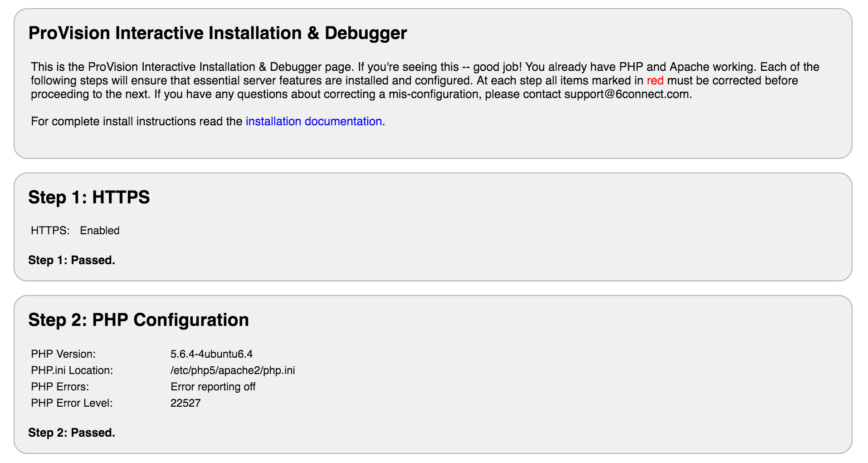Click the ProVision Interactive Installation & Debugger heading

(x=218, y=33)
